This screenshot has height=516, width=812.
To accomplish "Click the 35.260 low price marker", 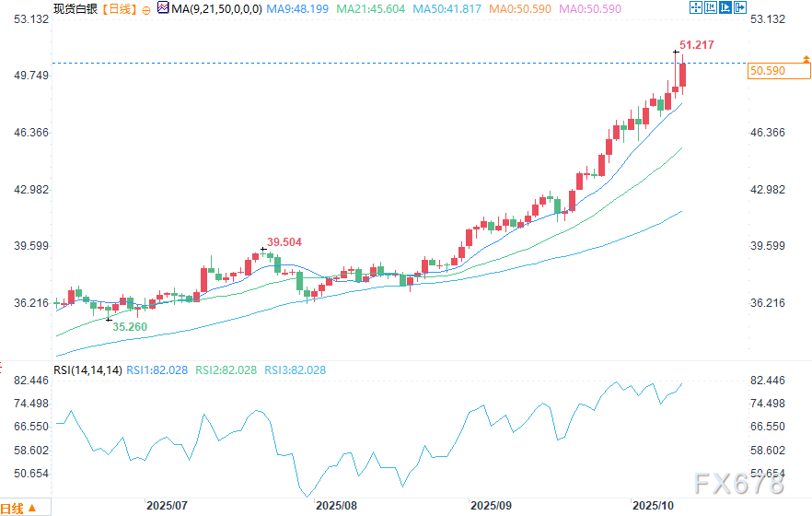I will click(128, 326).
